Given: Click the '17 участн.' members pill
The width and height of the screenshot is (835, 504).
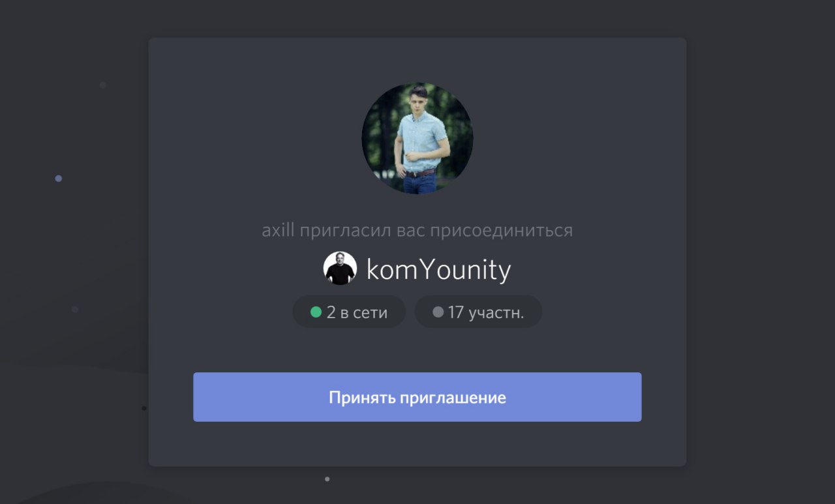Looking at the screenshot, I should point(478,312).
